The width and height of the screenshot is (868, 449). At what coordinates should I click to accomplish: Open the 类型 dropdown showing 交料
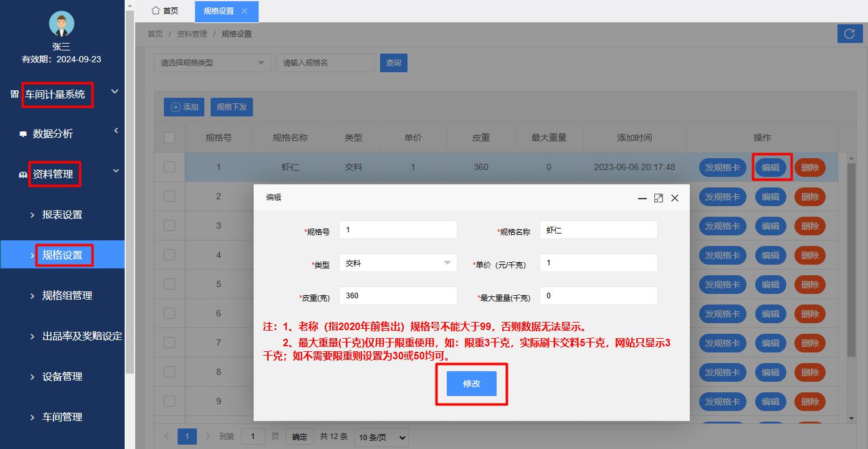point(398,263)
